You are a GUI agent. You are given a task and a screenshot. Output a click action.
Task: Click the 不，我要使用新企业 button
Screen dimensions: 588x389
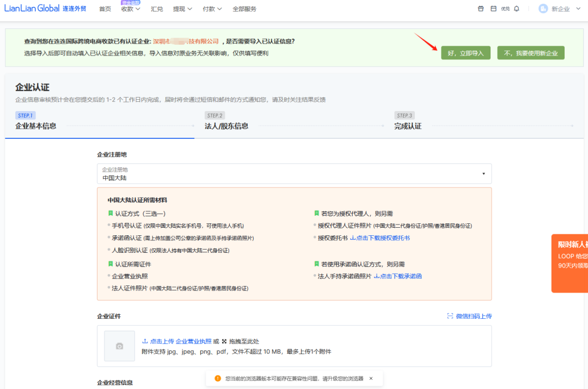coord(530,53)
